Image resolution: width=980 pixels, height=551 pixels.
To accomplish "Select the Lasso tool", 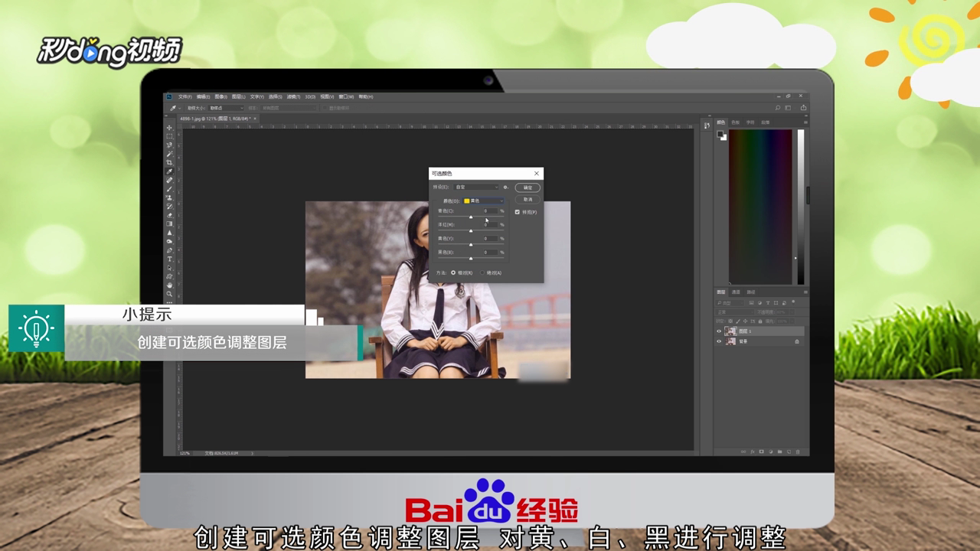I will point(169,145).
